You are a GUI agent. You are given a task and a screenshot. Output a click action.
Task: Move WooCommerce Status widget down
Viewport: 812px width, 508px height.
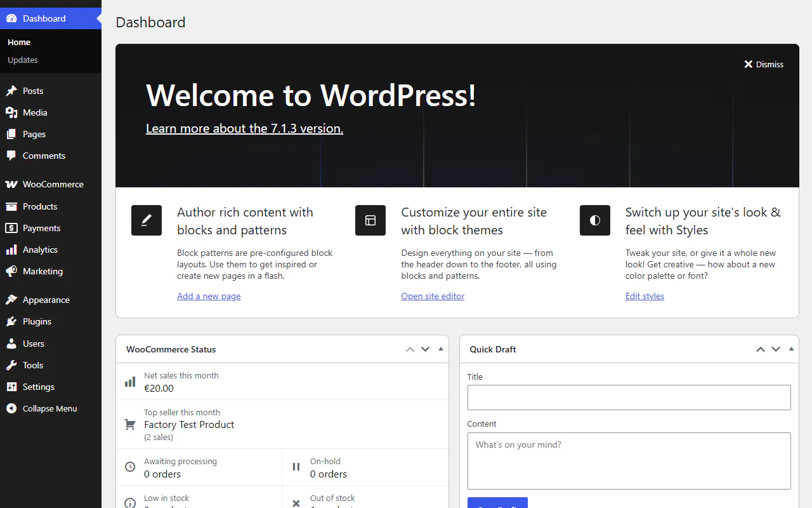pos(425,349)
